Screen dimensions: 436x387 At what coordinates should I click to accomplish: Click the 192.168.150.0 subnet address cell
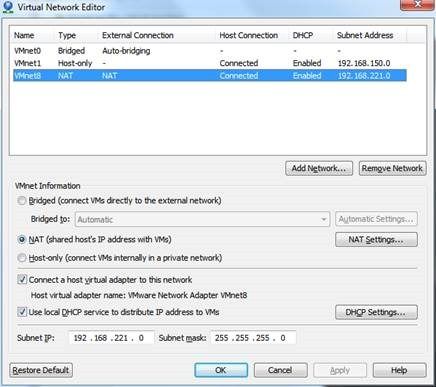[x=364, y=63]
